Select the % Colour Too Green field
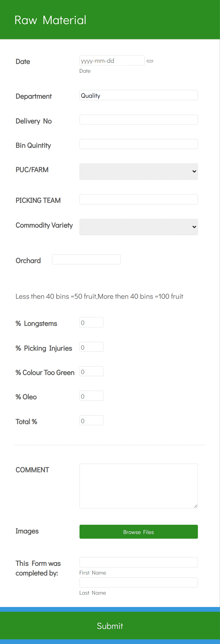 coord(91,371)
